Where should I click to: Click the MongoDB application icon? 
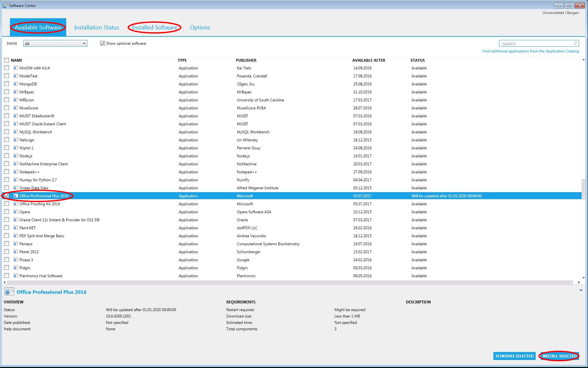pyautogui.click(x=15, y=84)
